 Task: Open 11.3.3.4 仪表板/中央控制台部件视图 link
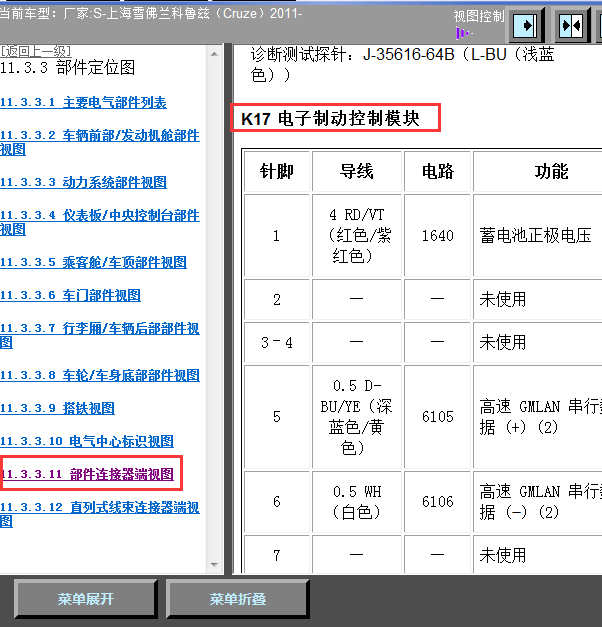(100, 223)
